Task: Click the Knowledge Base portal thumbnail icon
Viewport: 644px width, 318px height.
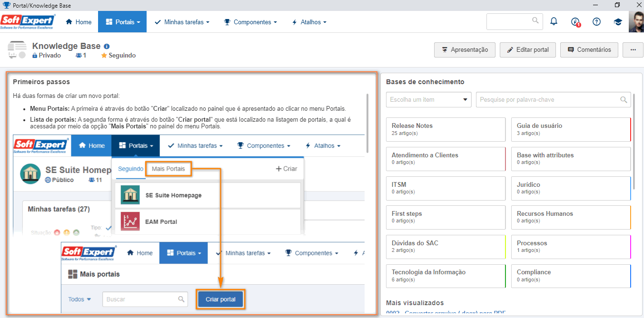Action: (17, 50)
